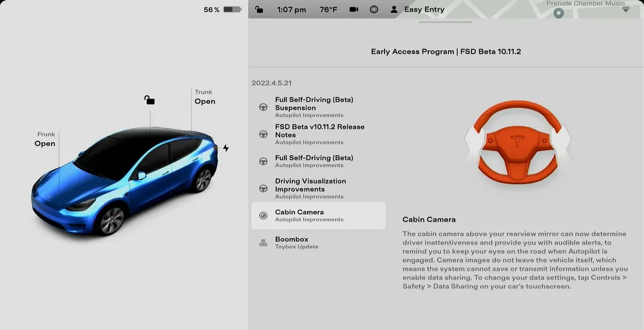The width and height of the screenshot is (644, 330).
Task: Open FSD Beta v10.11.2 Release Notes
Action: [x=318, y=134]
